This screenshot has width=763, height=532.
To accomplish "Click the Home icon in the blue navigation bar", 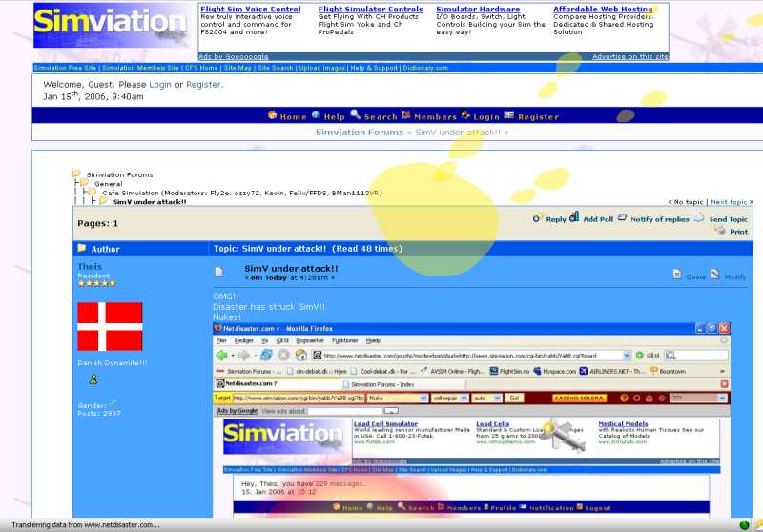I will 272,115.
